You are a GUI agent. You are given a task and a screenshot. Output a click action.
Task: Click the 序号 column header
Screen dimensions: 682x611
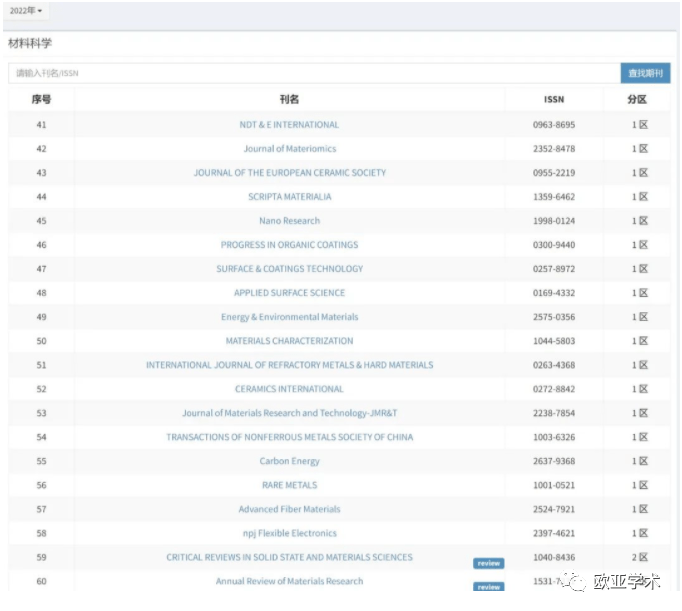coord(41,99)
